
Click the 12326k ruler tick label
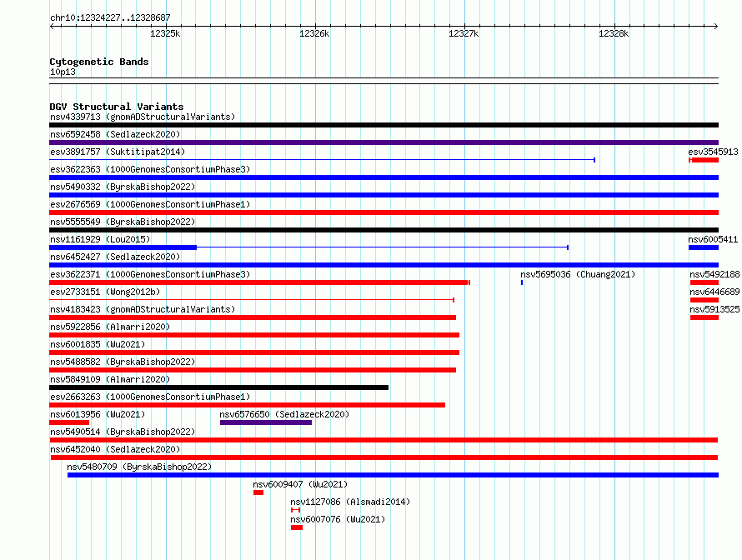coord(314,33)
